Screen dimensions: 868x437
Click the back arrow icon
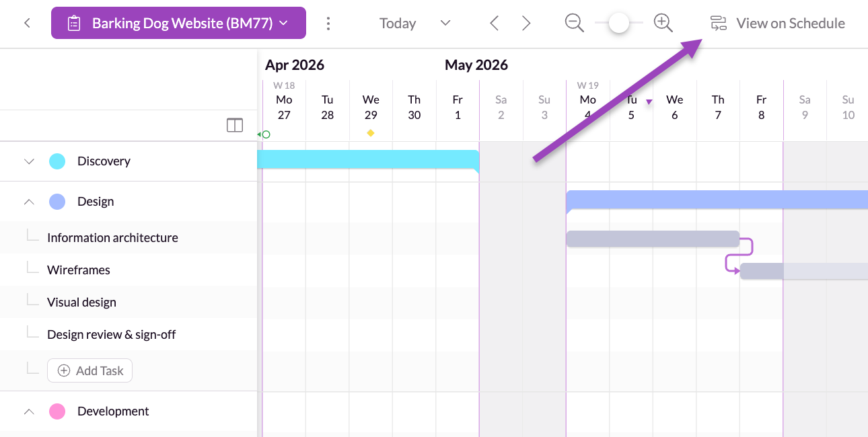tap(27, 24)
